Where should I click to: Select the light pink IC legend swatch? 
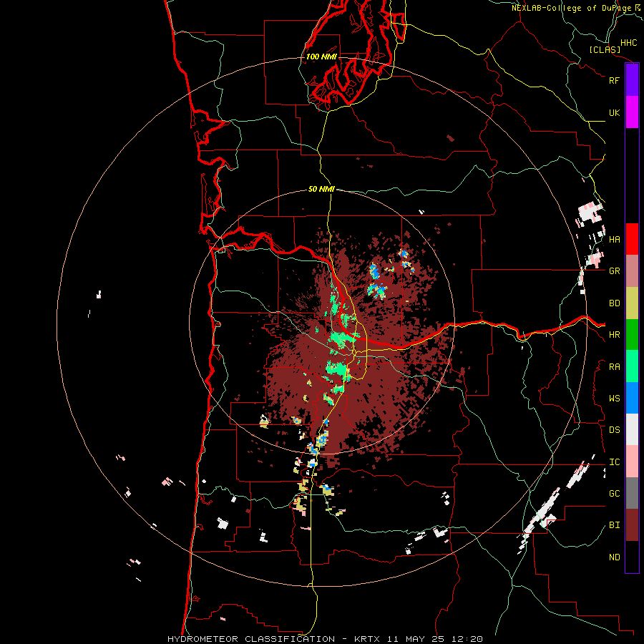(632, 462)
